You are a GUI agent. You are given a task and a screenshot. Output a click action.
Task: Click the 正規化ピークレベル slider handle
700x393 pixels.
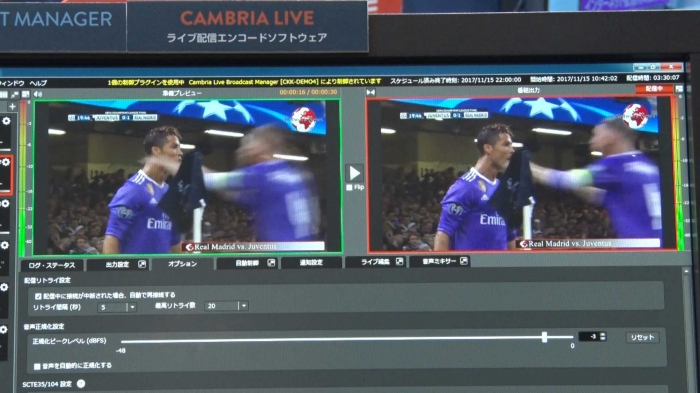pyautogui.click(x=544, y=337)
